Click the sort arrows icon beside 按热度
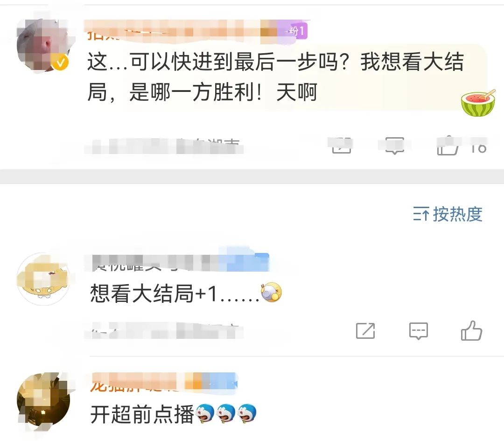 [421, 214]
